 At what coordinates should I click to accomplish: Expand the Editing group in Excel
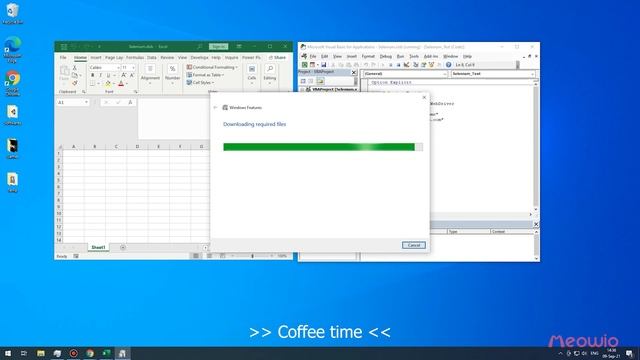(270, 75)
